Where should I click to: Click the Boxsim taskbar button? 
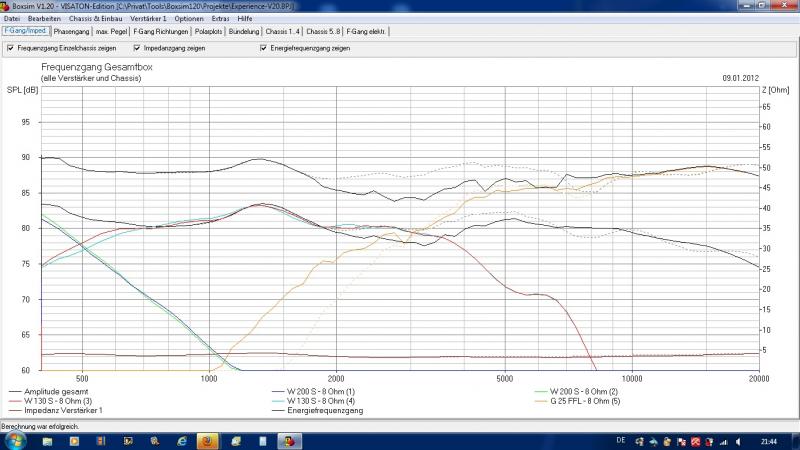(x=289, y=441)
